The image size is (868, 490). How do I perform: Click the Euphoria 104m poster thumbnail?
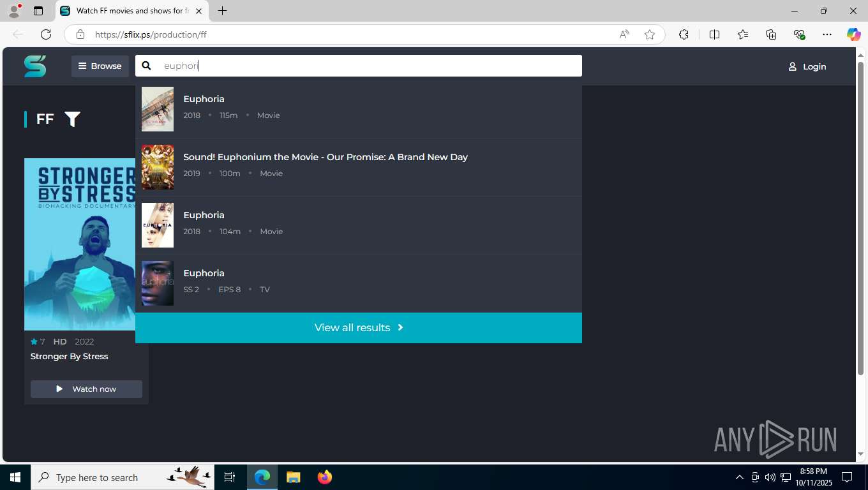pyautogui.click(x=158, y=225)
